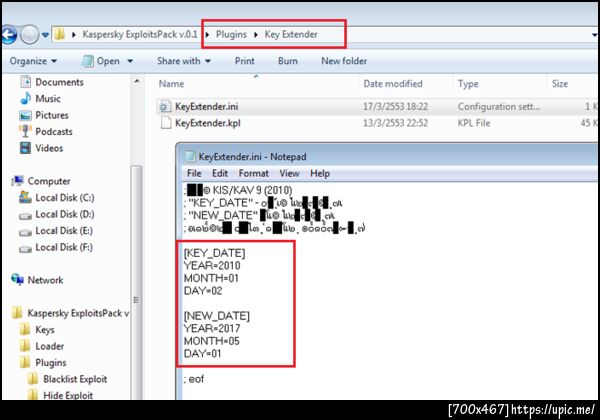Click the forward navigation arrow button
This screenshot has height=420, width=600.
[29, 35]
